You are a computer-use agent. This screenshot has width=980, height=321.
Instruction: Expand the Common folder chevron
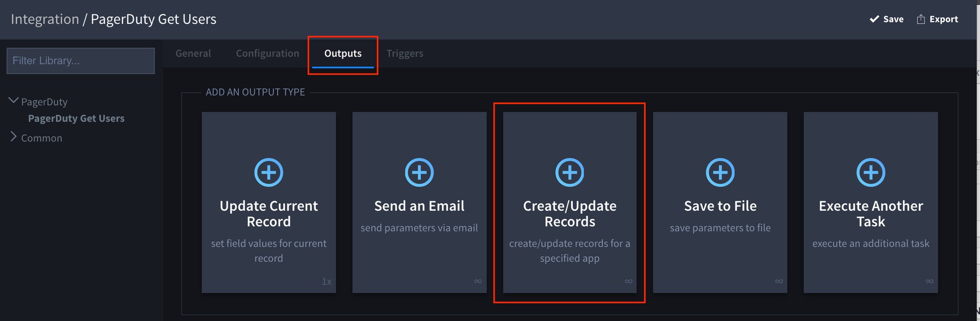pos(14,137)
